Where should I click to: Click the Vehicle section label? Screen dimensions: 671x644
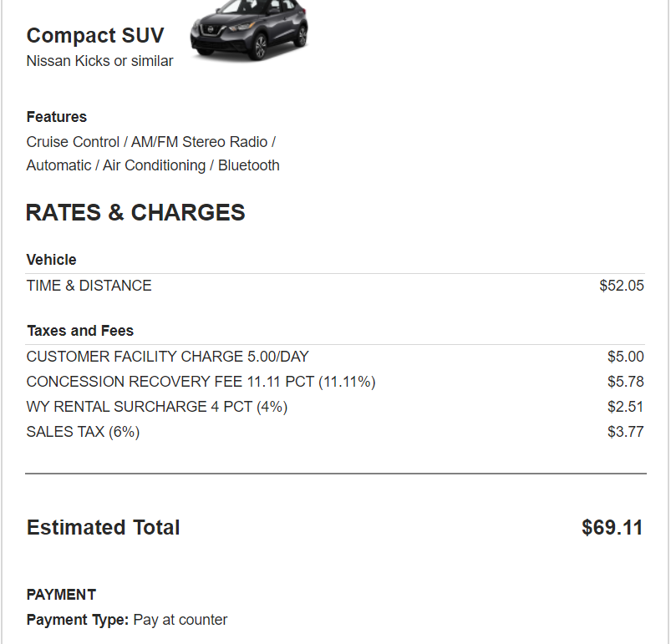point(51,260)
